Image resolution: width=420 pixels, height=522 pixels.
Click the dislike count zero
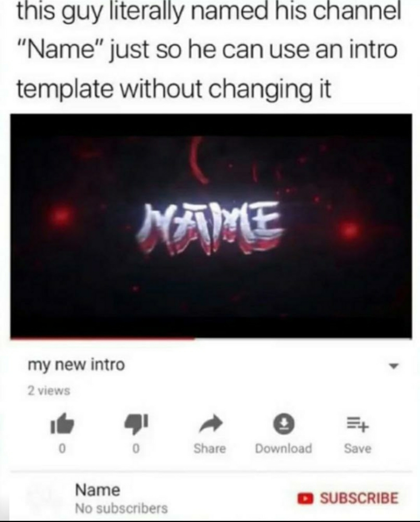pyautogui.click(x=136, y=449)
